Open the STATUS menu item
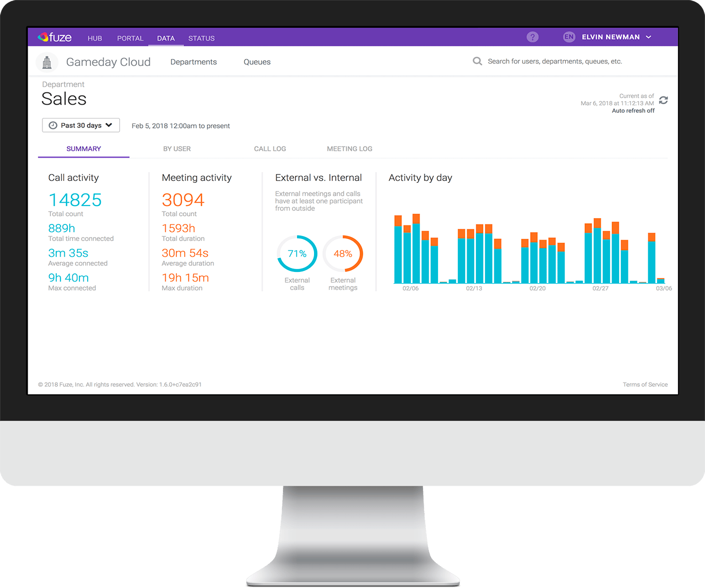The image size is (705, 588). click(x=202, y=38)
